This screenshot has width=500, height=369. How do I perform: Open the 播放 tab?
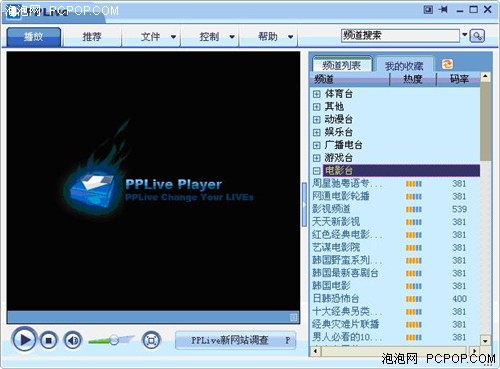(x=33, y=37)
